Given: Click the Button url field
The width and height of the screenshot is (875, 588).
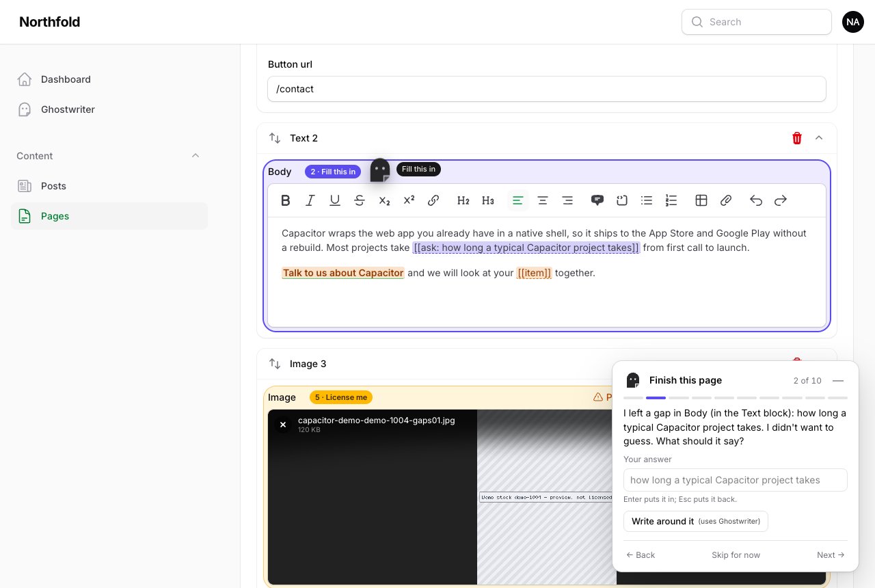Looking at the screenshot, I should [547, 89].
